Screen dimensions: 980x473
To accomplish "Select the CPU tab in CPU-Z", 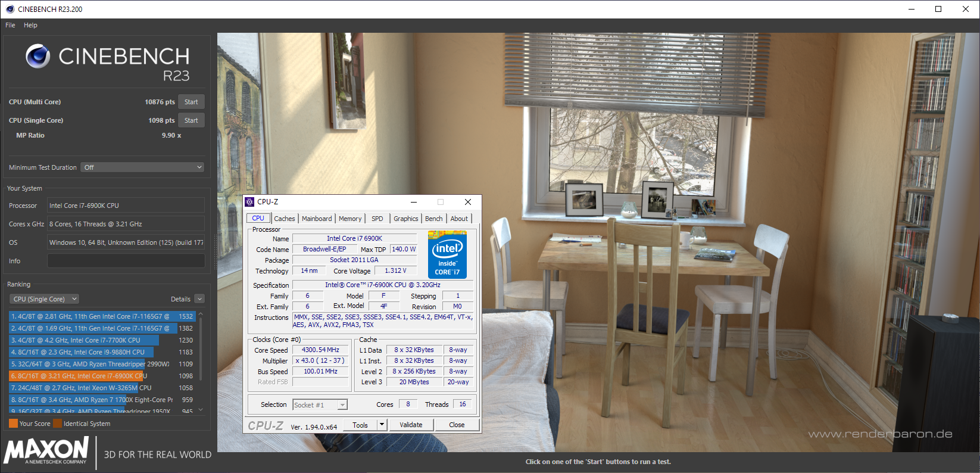I will pos(258,218).
